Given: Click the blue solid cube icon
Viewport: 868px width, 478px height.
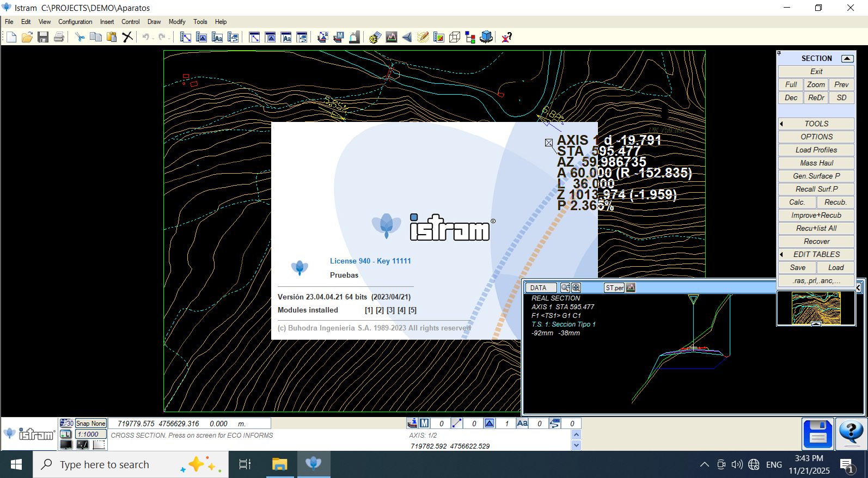Looking at the screenshot, I should click(486, 37).
